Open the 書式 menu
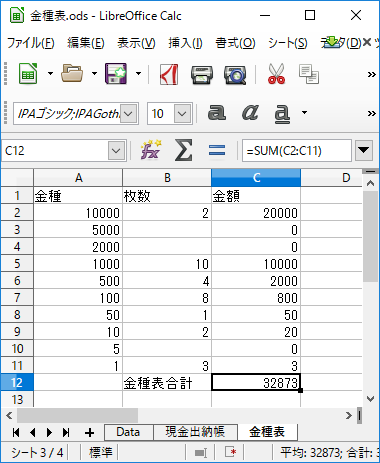 click(x=235, y=43)
